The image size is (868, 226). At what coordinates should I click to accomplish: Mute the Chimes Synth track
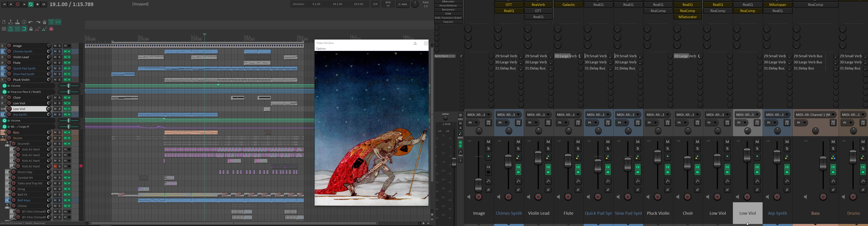pos(55,52)
